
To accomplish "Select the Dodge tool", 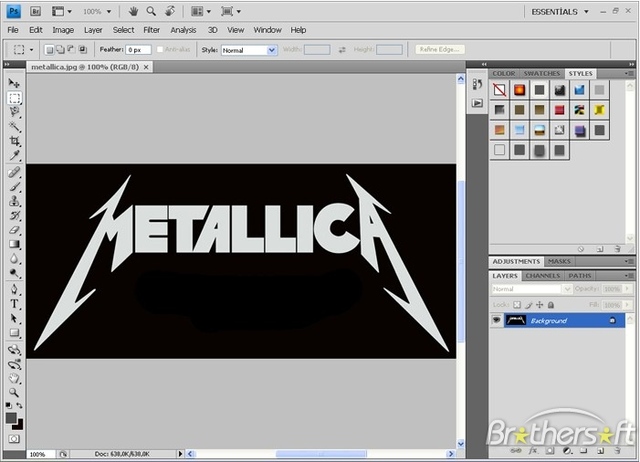I will 14,273.
